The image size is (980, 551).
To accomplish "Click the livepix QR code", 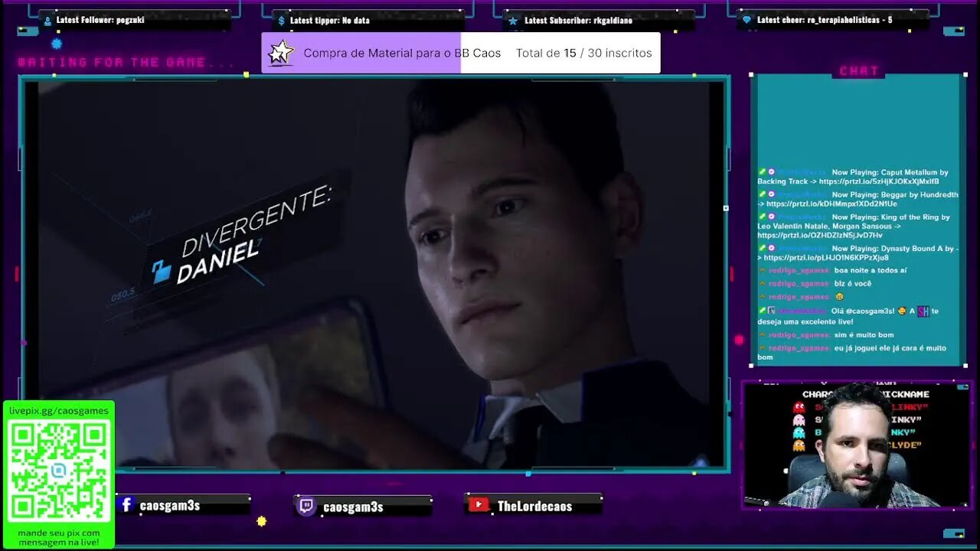I will pyautogui.click(x=59, y=471).
